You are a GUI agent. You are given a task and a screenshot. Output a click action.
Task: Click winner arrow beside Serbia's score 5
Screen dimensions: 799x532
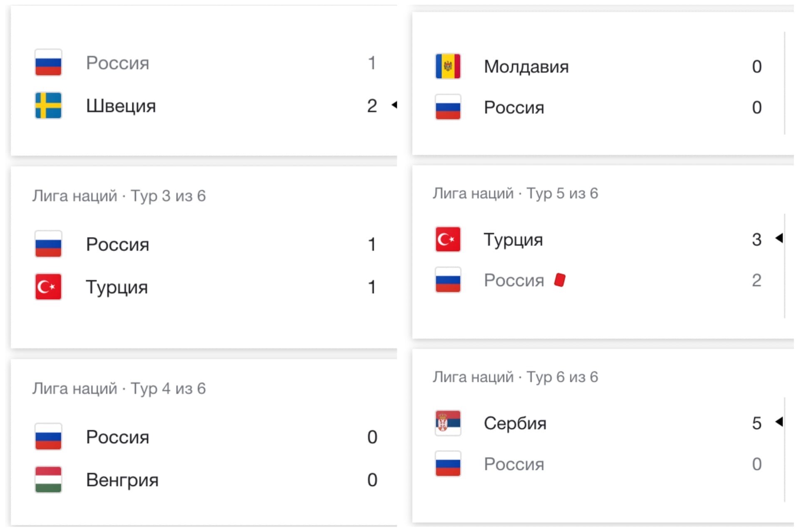pos(779,422)
